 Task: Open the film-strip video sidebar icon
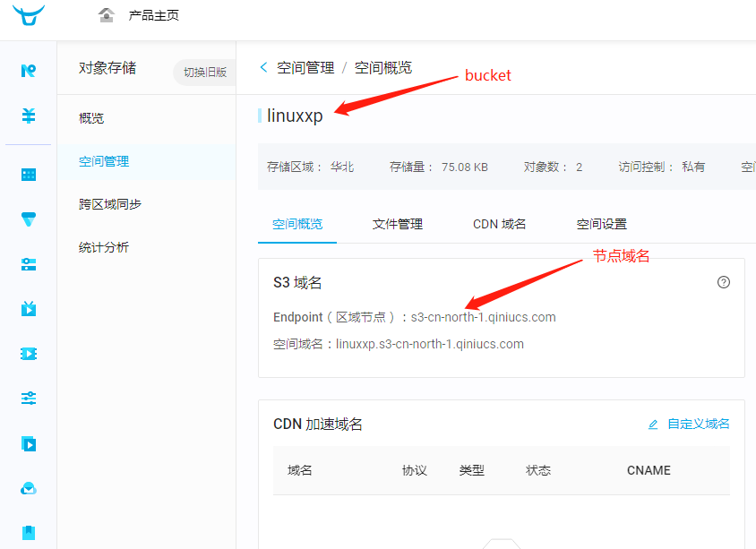click(29, 354)
